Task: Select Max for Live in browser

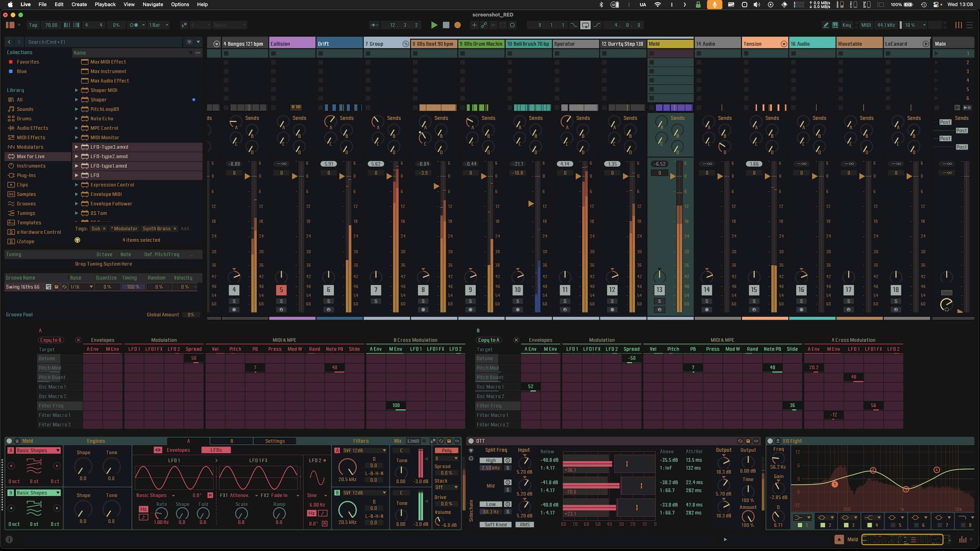Action: 31,156
